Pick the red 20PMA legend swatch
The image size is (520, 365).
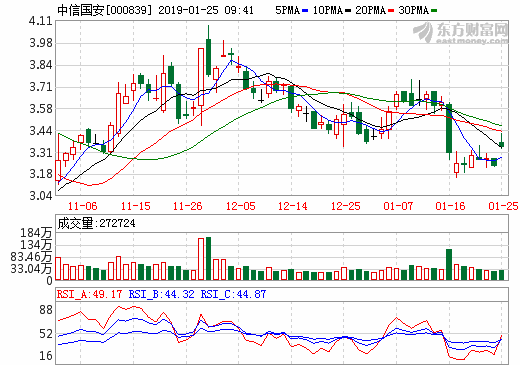pyautogui.click(x=391, y=11)
